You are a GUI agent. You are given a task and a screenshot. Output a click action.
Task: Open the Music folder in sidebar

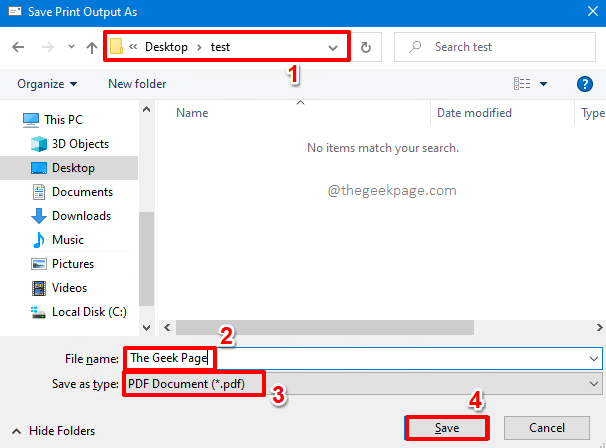(67, 240)
